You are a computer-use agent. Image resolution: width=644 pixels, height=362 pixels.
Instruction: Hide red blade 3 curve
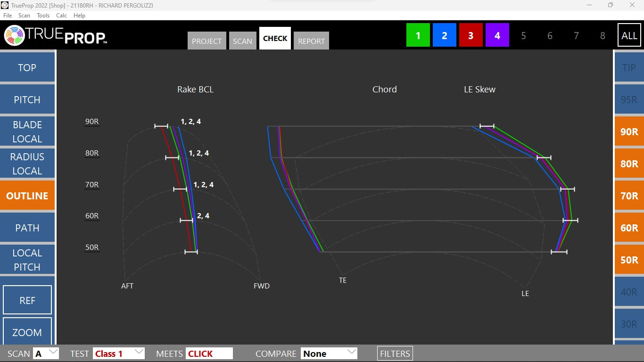click(x=471, y=35)
